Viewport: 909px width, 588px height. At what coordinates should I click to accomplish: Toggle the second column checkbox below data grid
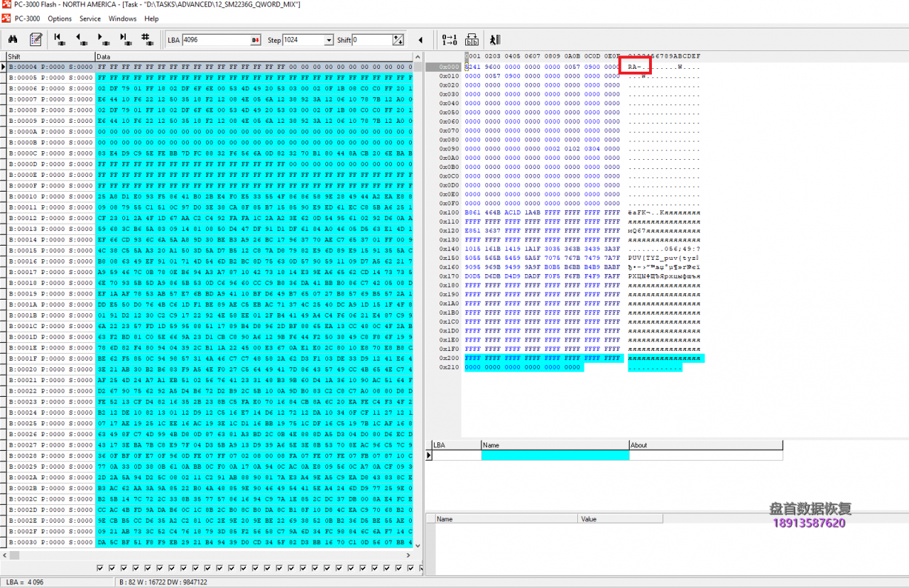click(112, 568)
